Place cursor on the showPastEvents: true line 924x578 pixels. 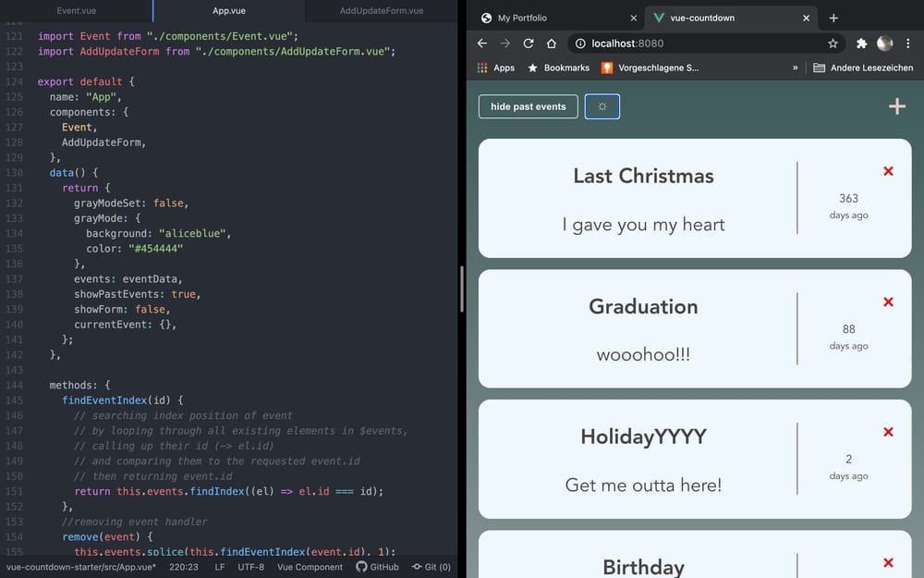tap(138, 294)
